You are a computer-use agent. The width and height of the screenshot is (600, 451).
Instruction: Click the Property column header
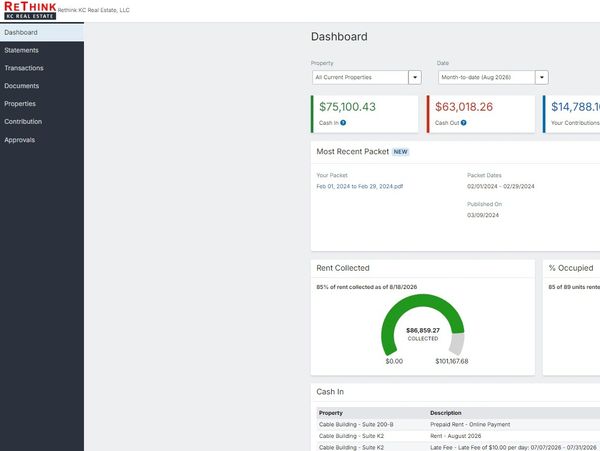click(x=331, y=413)
